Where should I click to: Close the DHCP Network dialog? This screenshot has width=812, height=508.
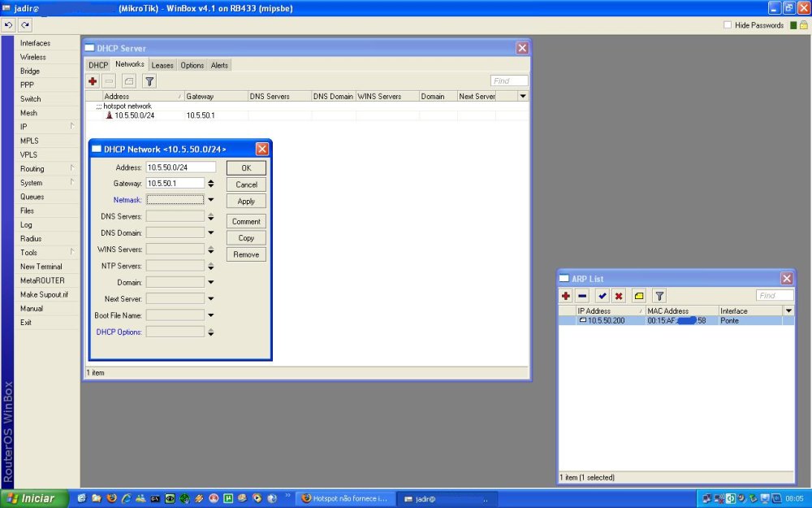[262, 150]
